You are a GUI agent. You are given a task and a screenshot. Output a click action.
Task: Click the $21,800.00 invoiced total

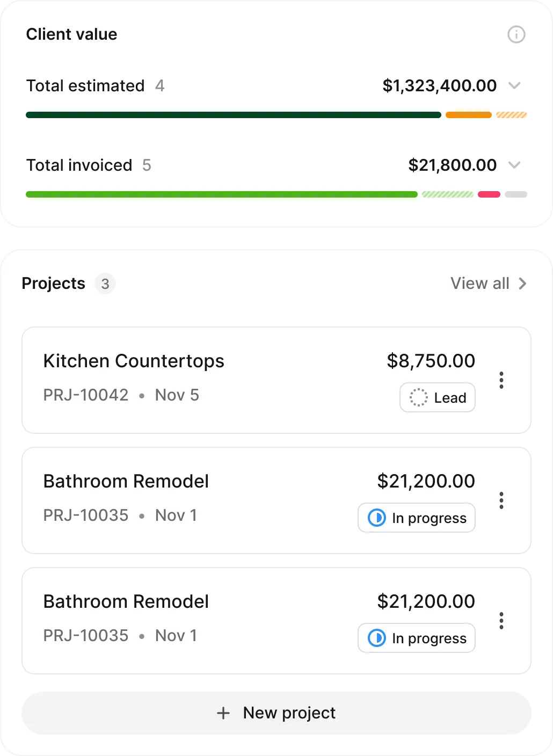click(453, 165)
